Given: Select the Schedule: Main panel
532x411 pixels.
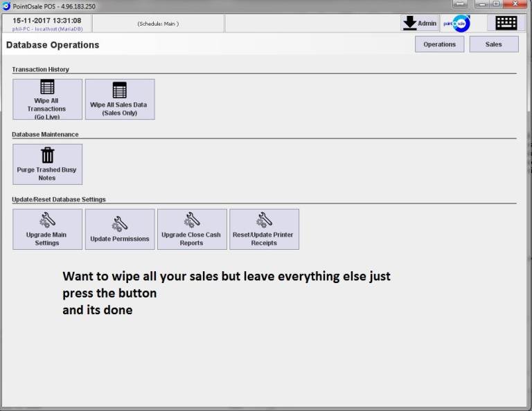Looking at the screenshot, I should [x=158, y=24].
